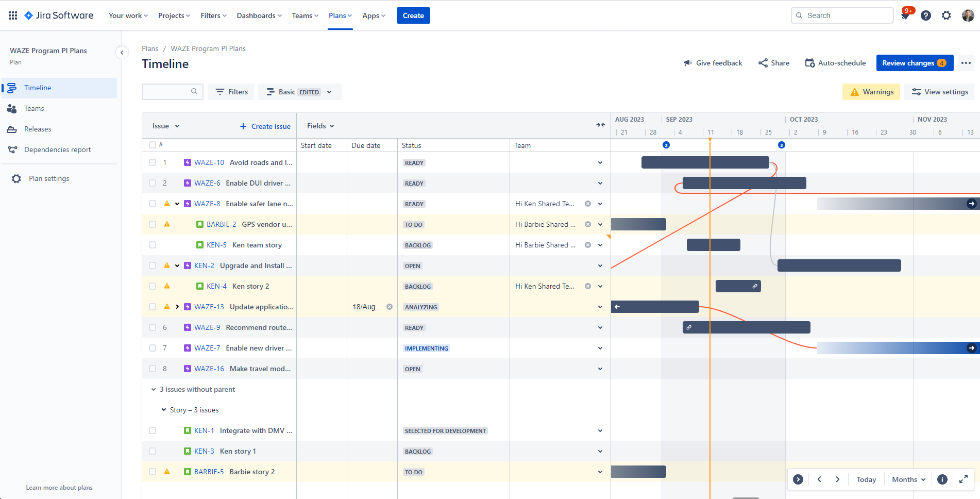Open the team dropdown on the WAZE-10 row
980x499 pixels.
click(600, 162)
